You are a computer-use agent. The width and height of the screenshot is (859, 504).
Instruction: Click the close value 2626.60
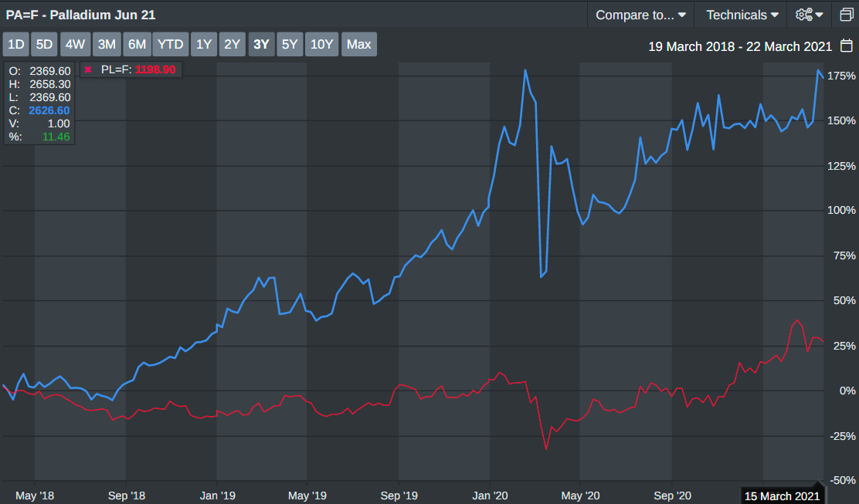click(49, 110)
